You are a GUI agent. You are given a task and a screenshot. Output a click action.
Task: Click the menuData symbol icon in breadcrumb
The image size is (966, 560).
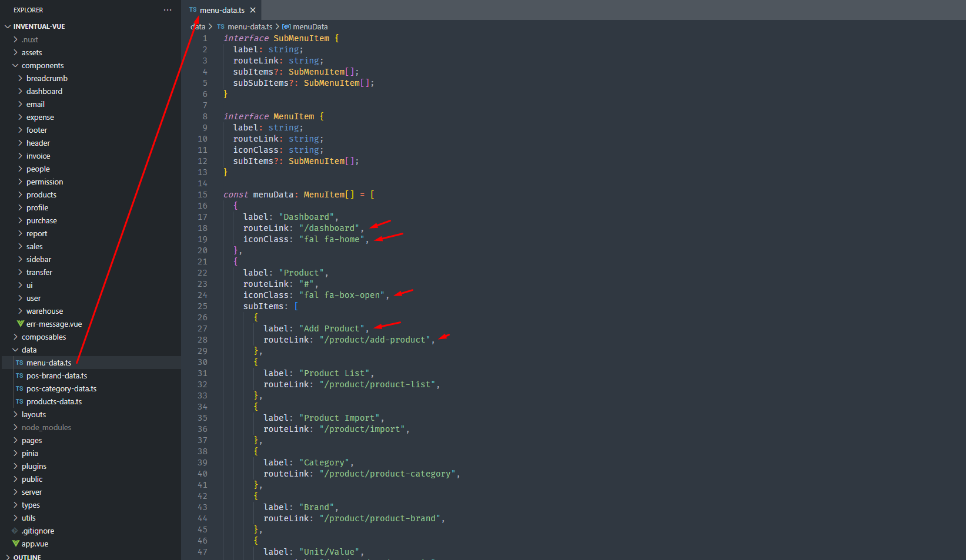tap(286, 26)
